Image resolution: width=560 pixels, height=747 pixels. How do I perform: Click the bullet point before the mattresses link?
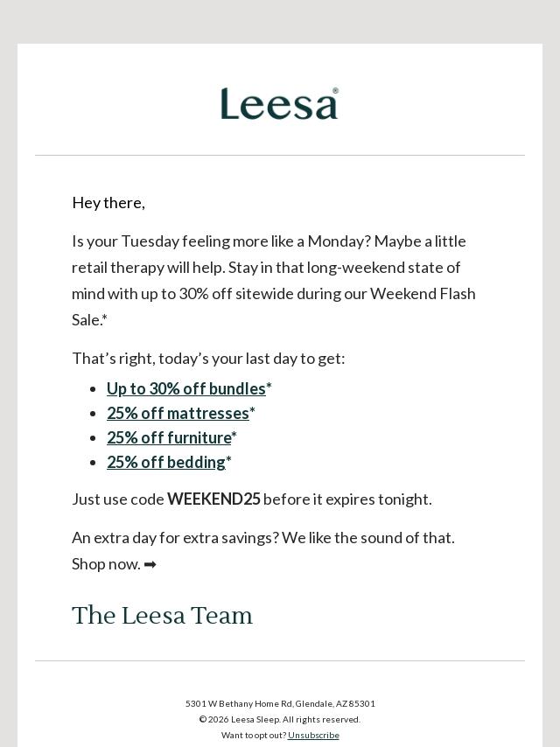(x=94, y=414)
